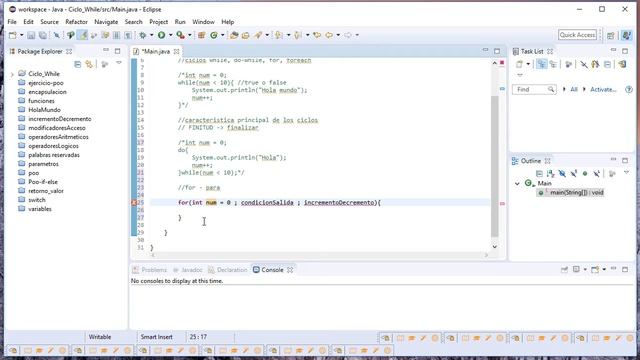The width and height of the screenshot is (640, 360).
Task: Open the Open Type toolbar icon
Action: 234,35
